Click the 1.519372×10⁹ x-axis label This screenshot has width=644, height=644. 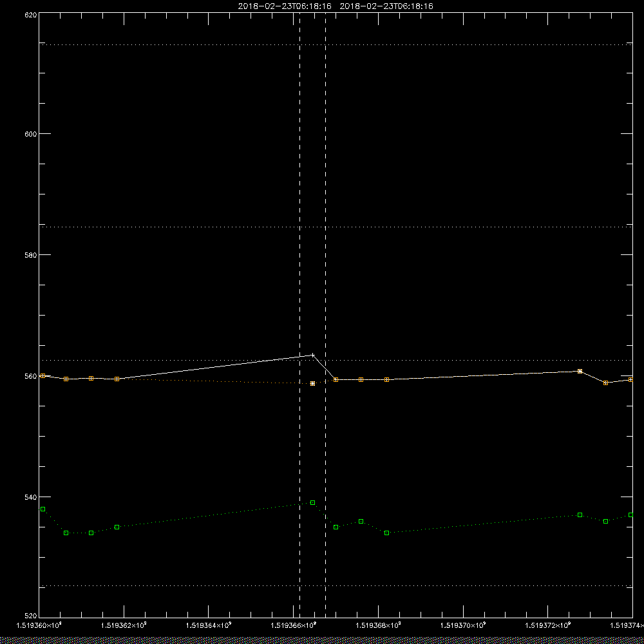point(548,625)
